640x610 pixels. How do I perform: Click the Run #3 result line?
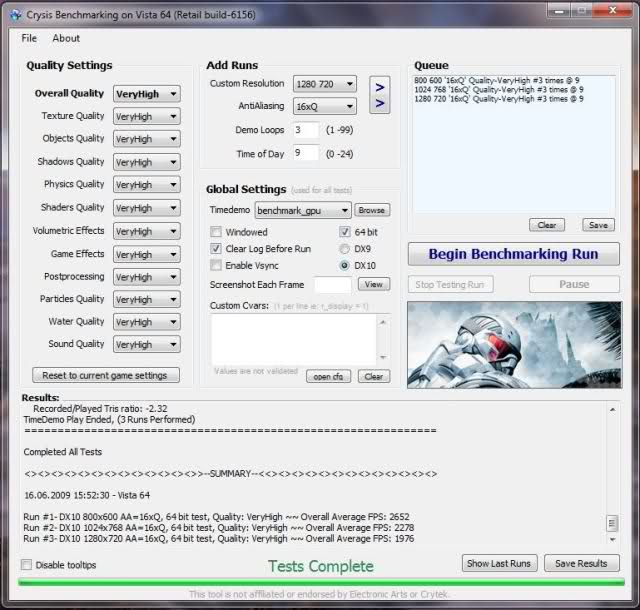tap(219, 539)
